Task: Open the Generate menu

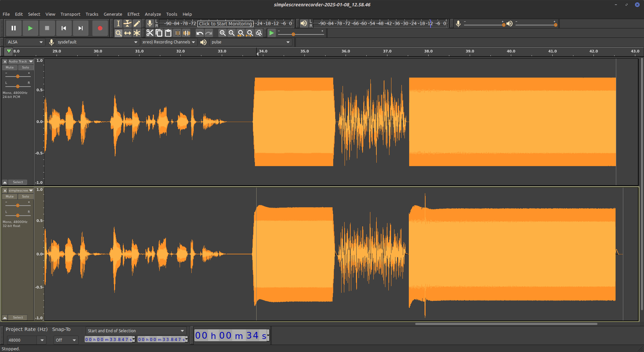Action: point(113,14)
